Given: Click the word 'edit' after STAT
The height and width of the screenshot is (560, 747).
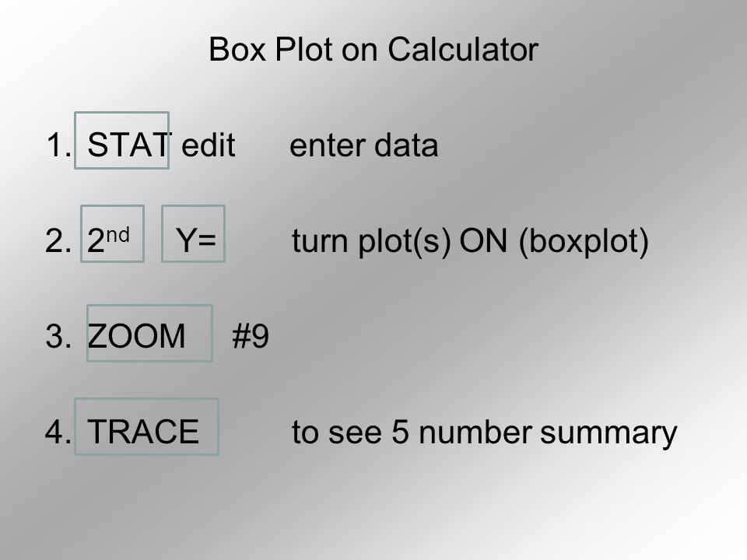Looking at the screenshot, I should 209,145.
